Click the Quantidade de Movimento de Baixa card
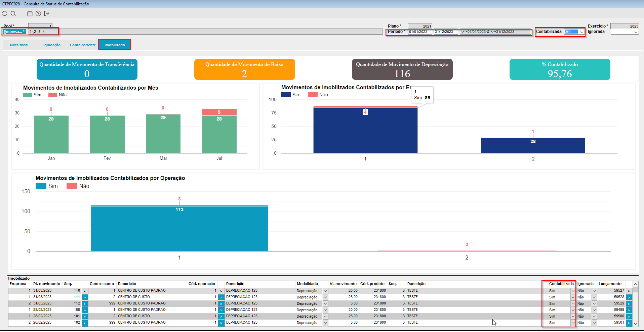 click(244, 69)
